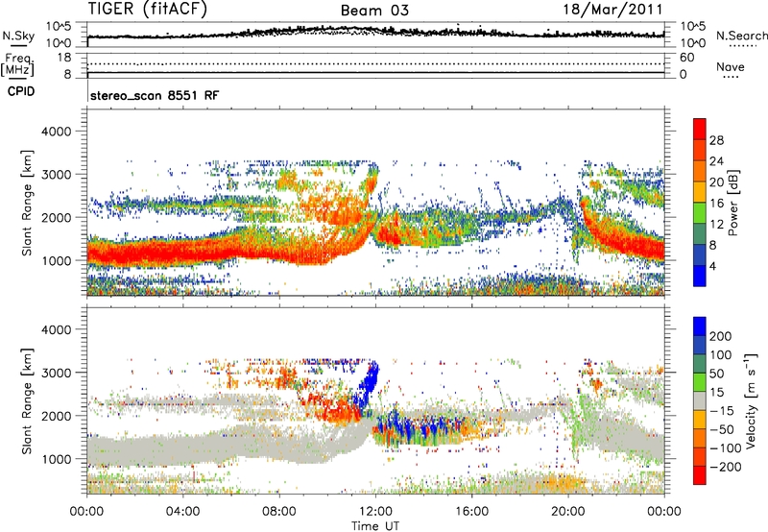This screenshot has height=532, width=768.
Task: Click the '20:00' time axis label
Action: tap(568, 512)
